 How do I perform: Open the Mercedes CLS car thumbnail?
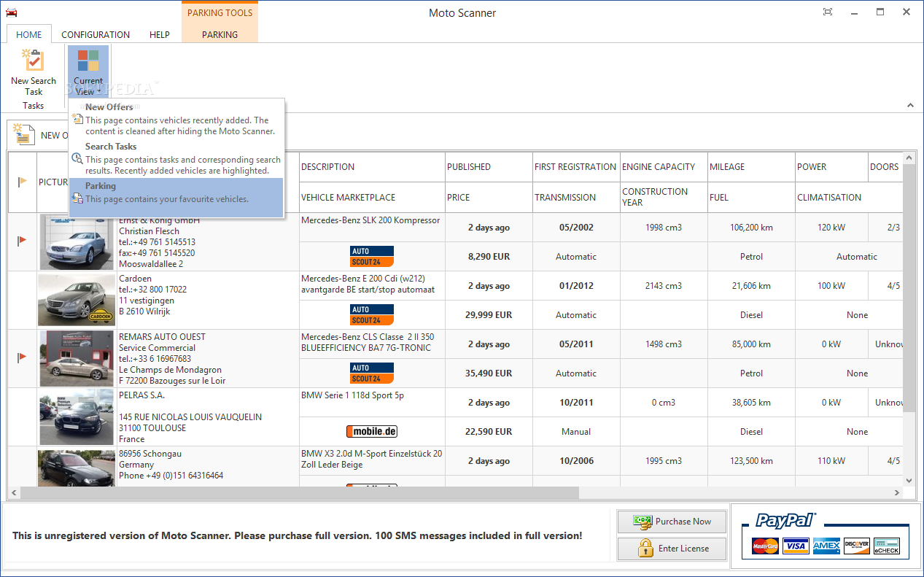pos(77,358)
